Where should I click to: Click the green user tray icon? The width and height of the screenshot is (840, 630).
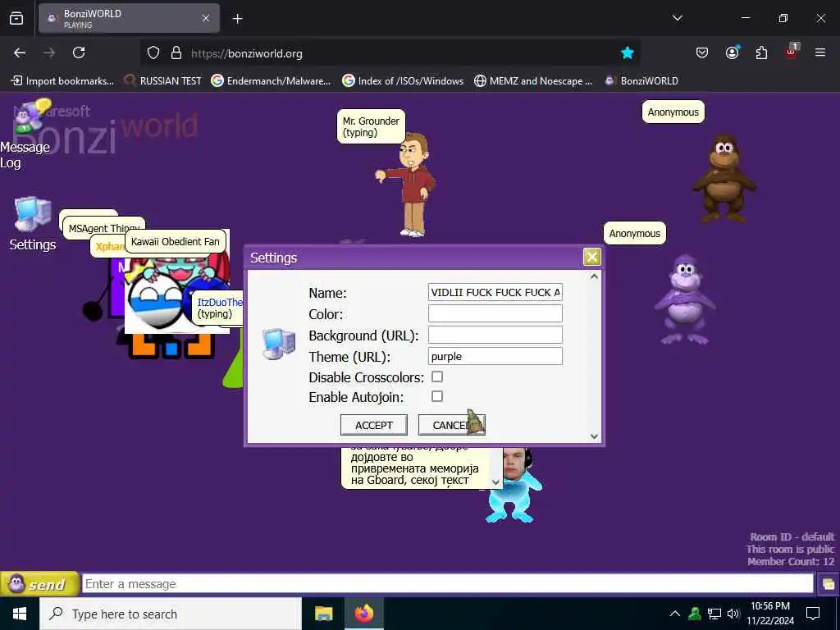tap(695, 614)
